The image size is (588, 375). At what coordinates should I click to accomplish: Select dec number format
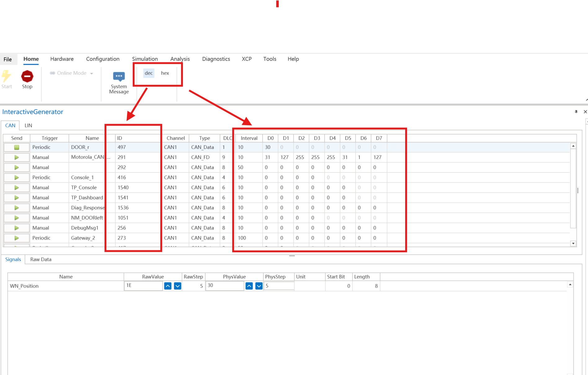click(x=148, y=73)
